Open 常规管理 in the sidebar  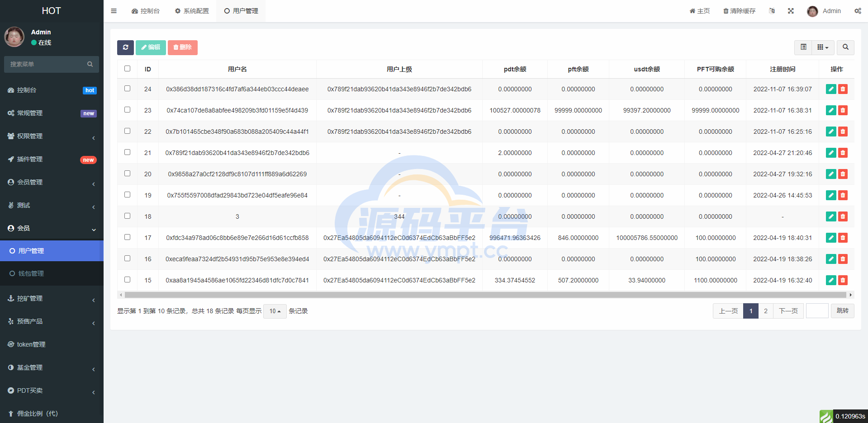coord(52,113)
